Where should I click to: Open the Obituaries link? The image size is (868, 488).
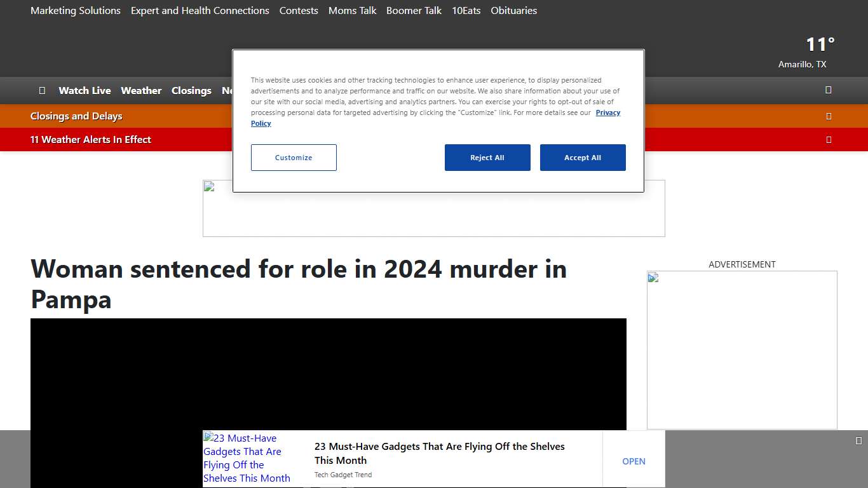point(513,11)
